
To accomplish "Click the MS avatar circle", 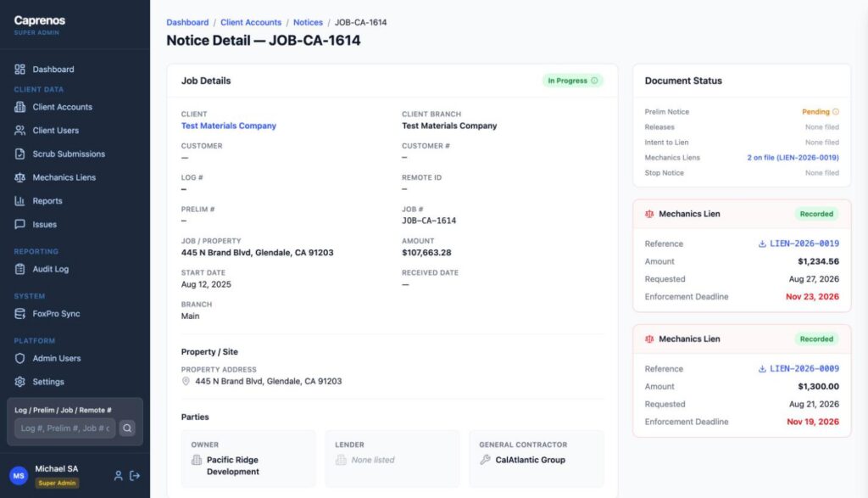I will 19,476.
